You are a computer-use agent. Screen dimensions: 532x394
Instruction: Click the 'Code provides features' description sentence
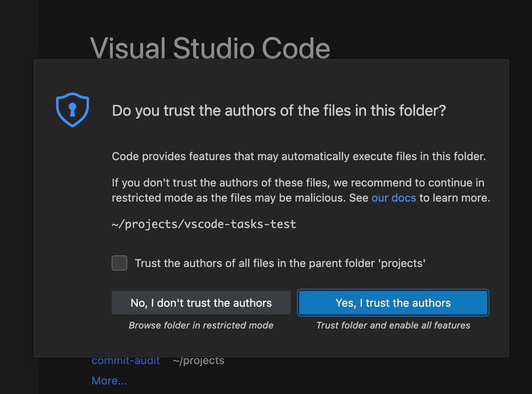[298, 156]
